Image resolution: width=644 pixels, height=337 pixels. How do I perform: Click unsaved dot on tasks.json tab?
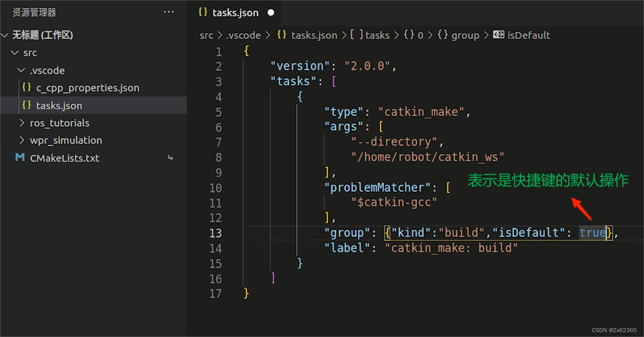271,12
